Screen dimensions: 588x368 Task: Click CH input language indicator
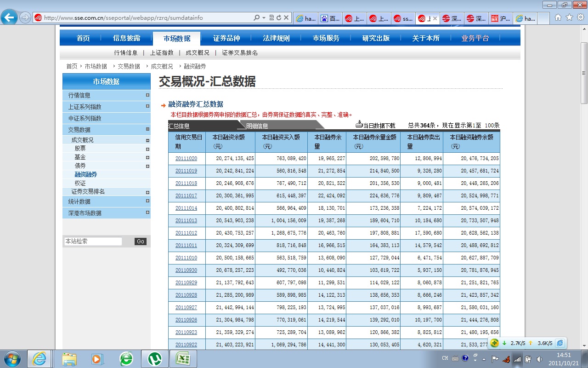click(445, 358)
